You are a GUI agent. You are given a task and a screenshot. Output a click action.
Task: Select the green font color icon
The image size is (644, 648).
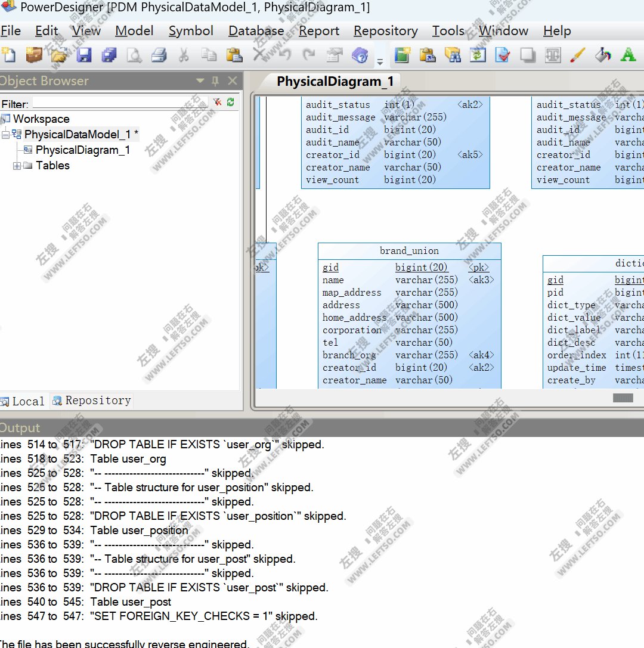point(627,55)
